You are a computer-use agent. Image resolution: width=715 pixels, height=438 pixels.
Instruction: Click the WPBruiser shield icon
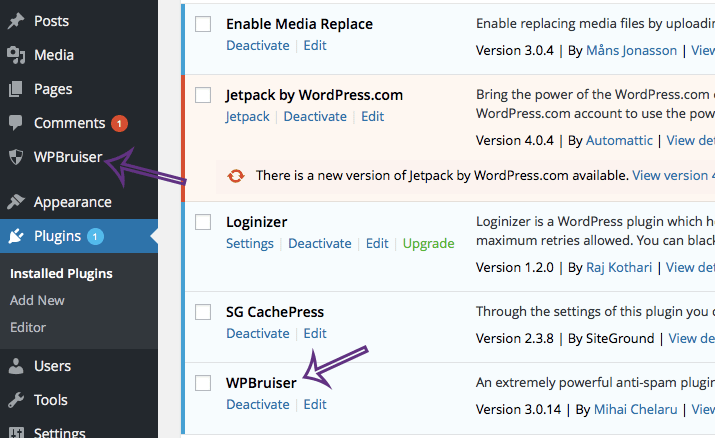click(x=16, y=157)
